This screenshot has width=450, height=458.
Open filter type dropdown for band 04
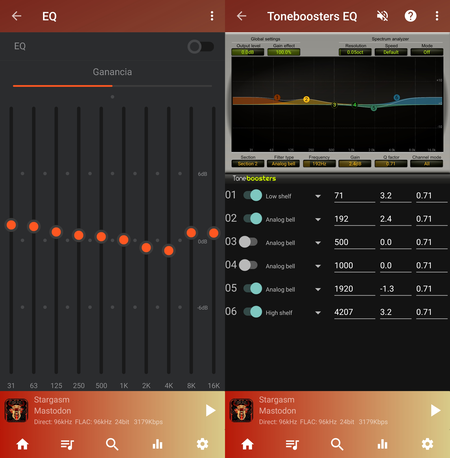coord(318,266)
